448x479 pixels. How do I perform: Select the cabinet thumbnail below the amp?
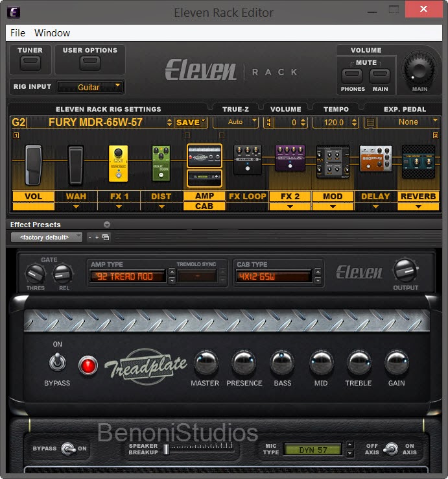[204, 178]
